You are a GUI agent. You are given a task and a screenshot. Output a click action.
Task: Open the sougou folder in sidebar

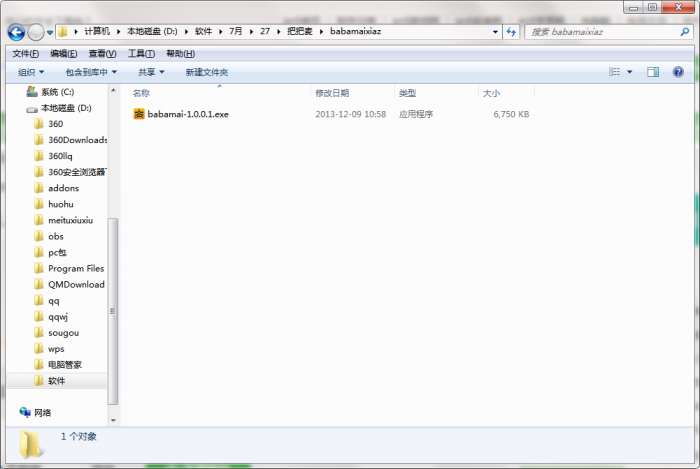click(x=57, y=333)
